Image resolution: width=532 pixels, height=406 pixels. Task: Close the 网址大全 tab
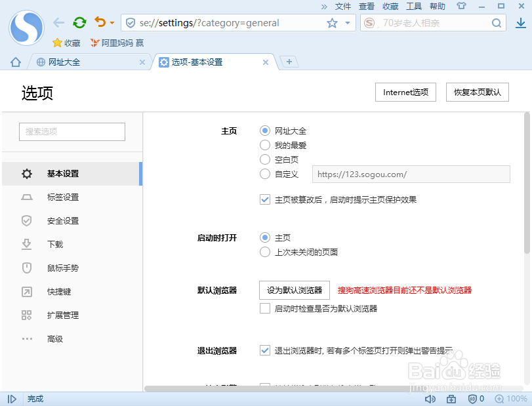pos(142,62)
